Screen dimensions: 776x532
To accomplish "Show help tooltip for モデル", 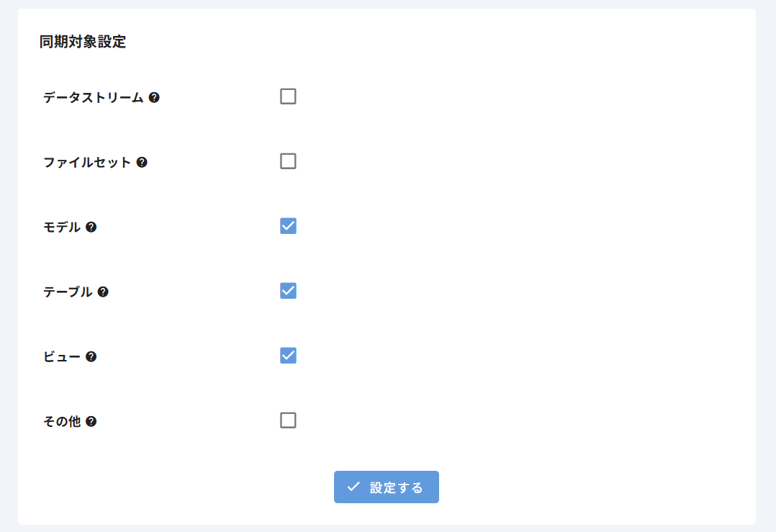I will tap(91, 227).
